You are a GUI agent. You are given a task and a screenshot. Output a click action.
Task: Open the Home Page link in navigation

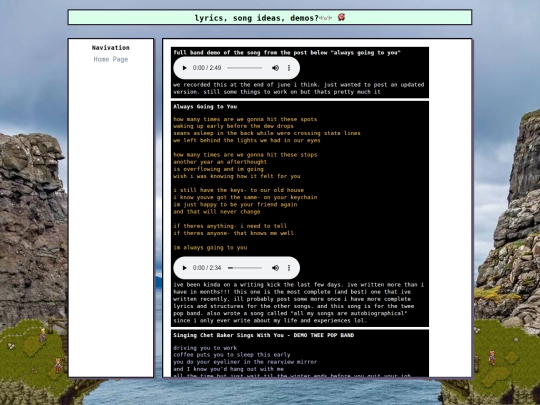coord(111,59)
